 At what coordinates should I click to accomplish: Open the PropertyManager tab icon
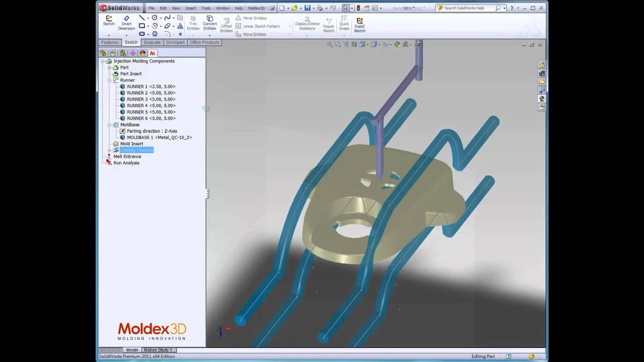coord(113,53)
